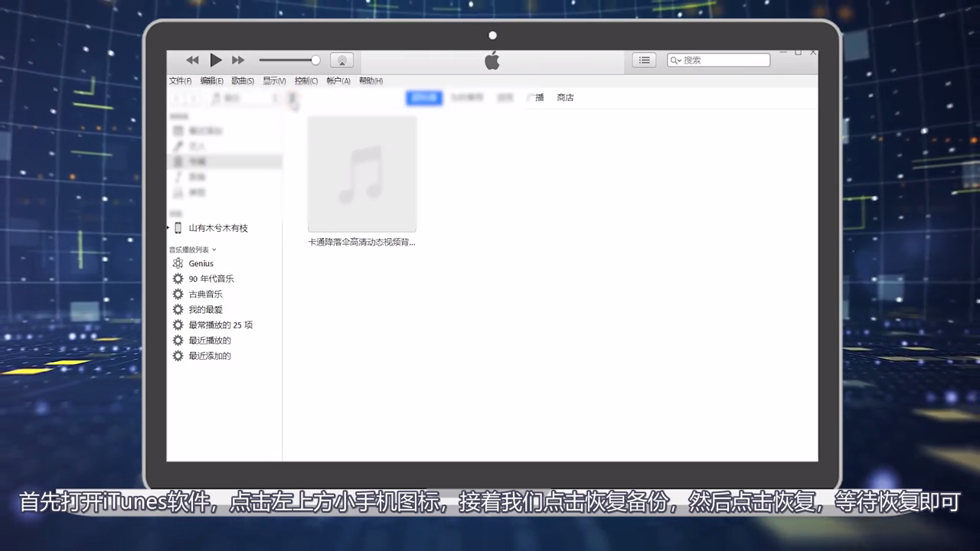Open the 文件(F) menu
Screen dimensions: 980x551
(x=180, y=80)
